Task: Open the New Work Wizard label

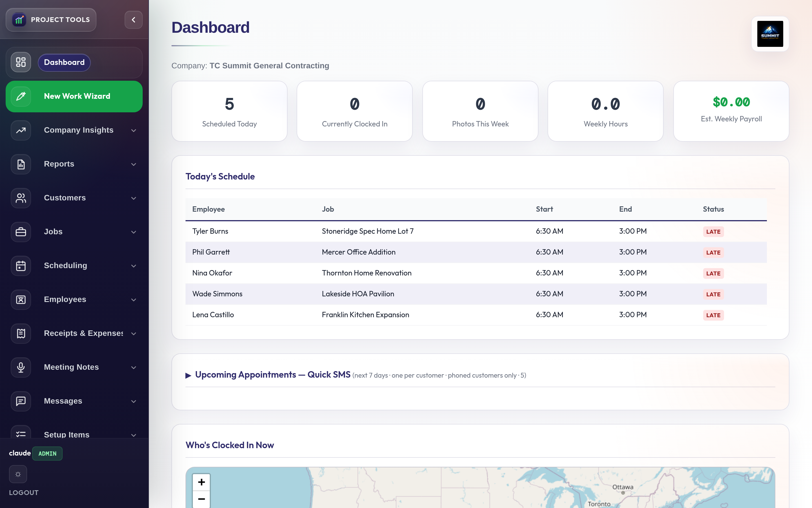Action: (x=77, y=96)
